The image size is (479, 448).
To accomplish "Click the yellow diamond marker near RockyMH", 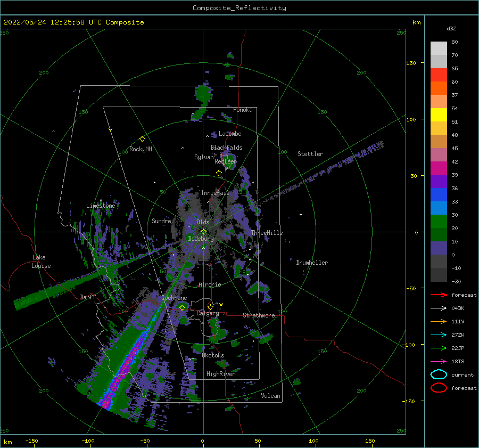I will (x=142, y=139).
